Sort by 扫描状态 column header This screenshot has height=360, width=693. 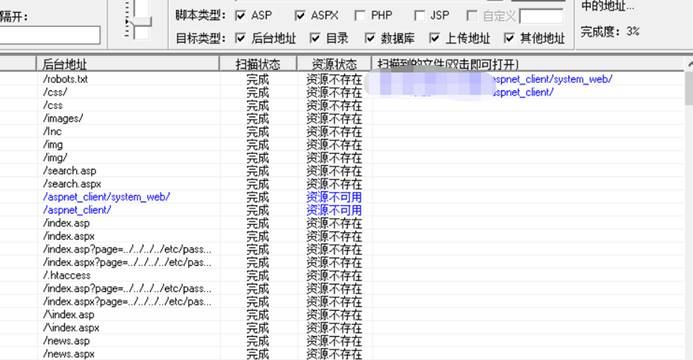(x=258, y=64)
